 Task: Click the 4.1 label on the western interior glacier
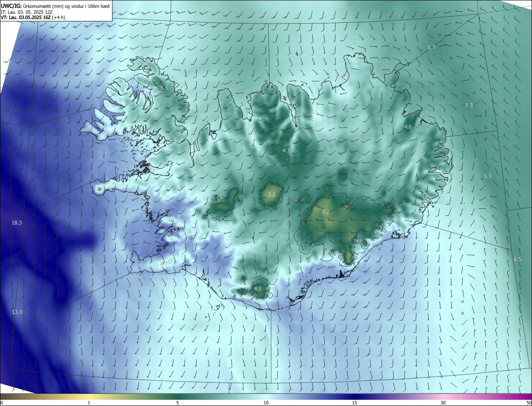click(215, 198)
